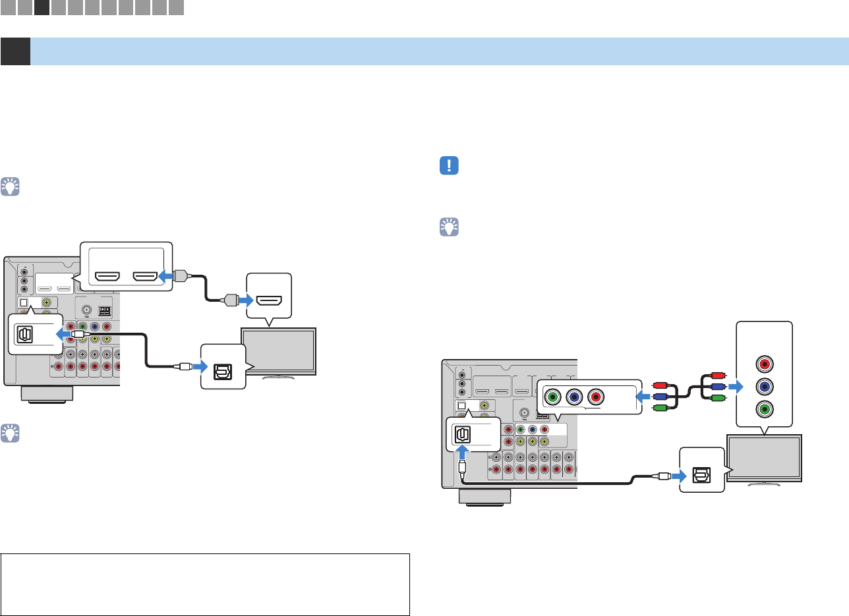Click the optical jack in the right receiver callout

pyautogui.click(x=463, y=434)
